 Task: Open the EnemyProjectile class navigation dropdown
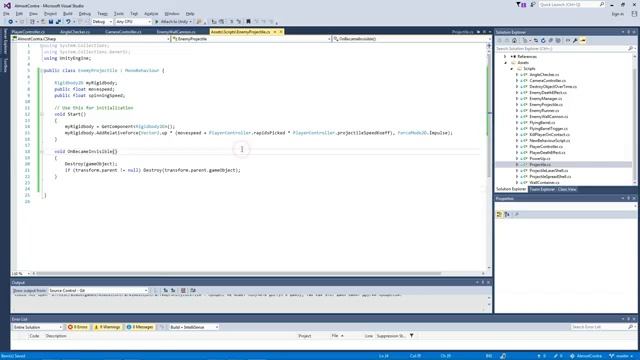click(x=251, y=39)
